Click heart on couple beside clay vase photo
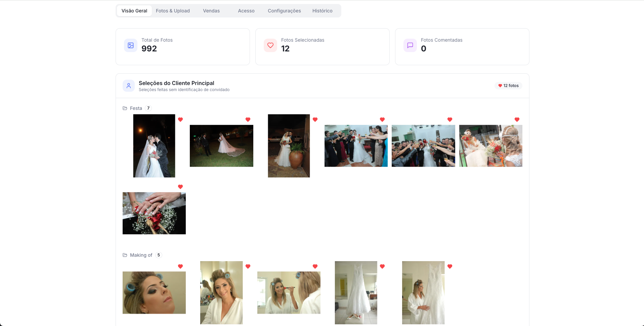Screen dimensions: 644x326 tap(315, 120)
